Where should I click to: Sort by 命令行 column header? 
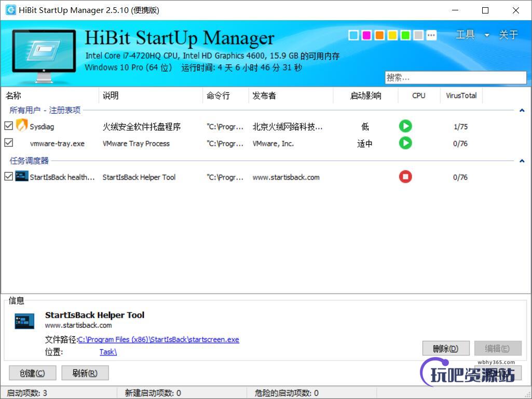(x=226, y=95)
